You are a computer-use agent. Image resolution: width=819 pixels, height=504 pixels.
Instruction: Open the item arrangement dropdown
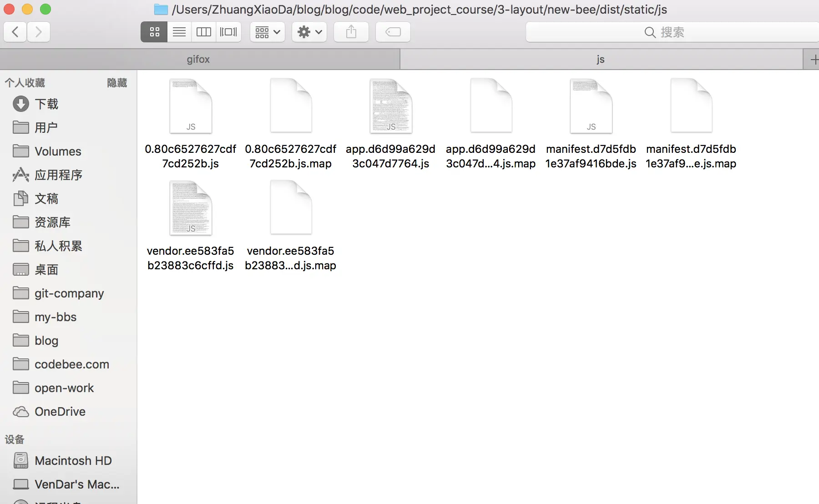pos(268,32)
